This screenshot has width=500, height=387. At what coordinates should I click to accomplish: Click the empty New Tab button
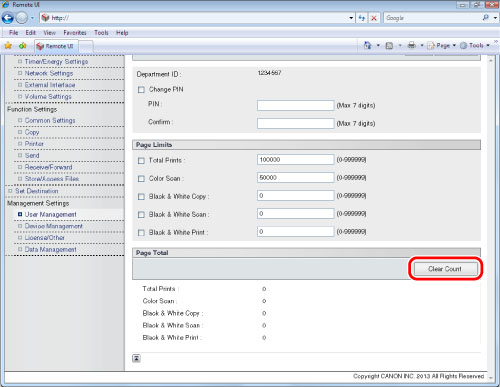86,46
